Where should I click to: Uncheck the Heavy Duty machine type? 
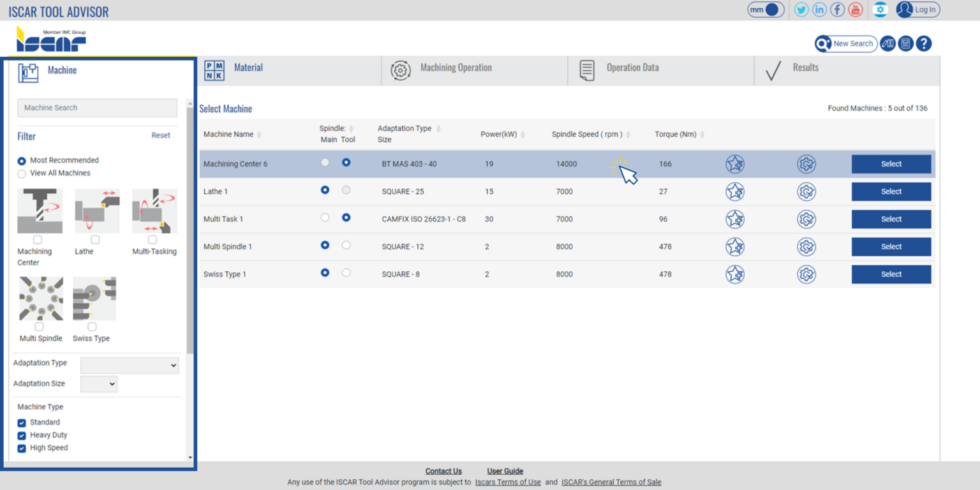pos(22,434)
